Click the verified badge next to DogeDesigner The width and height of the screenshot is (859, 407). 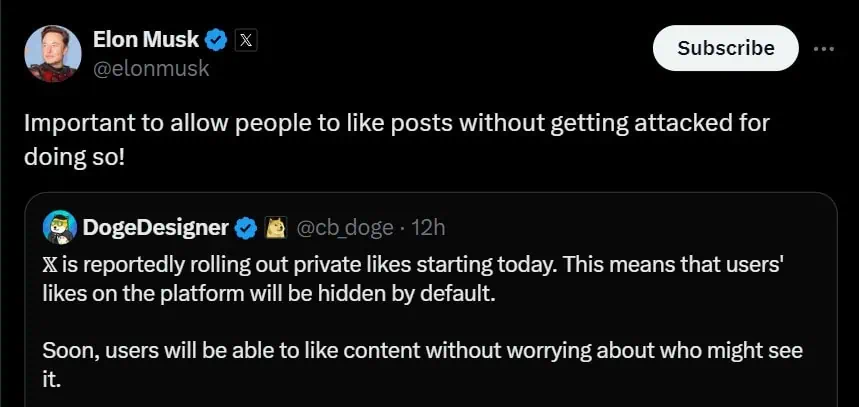click(246, 229)
